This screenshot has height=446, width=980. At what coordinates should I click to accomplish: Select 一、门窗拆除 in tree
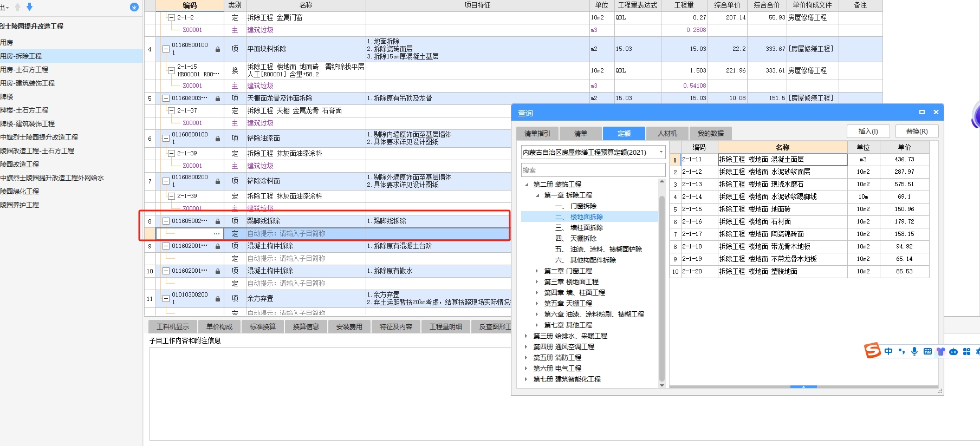575,206
